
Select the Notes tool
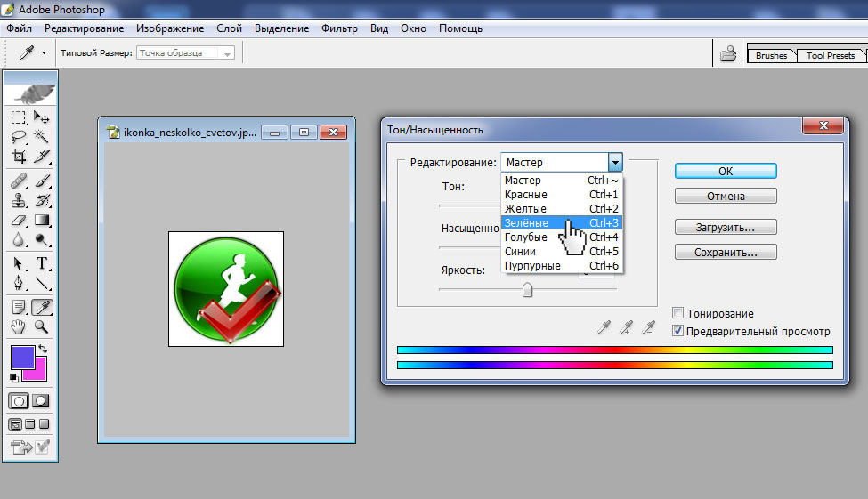19,307
